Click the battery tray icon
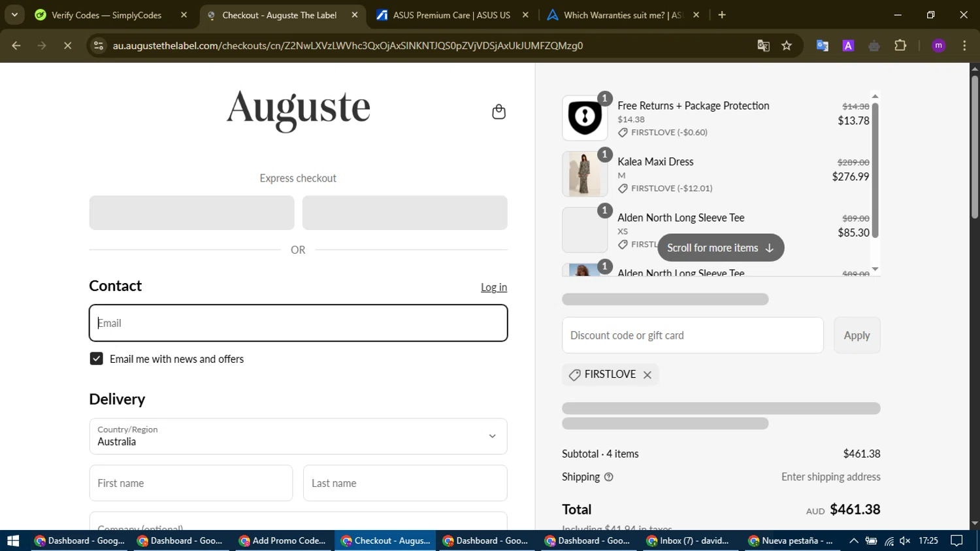Screen dimensions: 980x551 (871, 541)
